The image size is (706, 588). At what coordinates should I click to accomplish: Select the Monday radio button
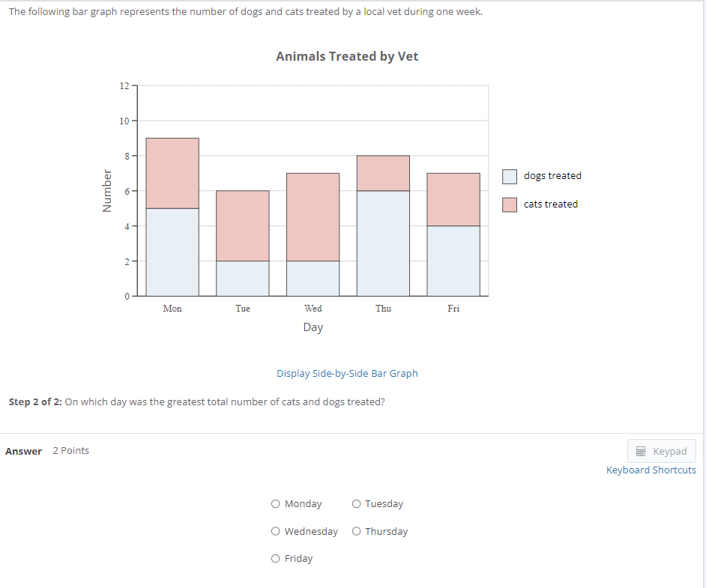click(275, 503)
